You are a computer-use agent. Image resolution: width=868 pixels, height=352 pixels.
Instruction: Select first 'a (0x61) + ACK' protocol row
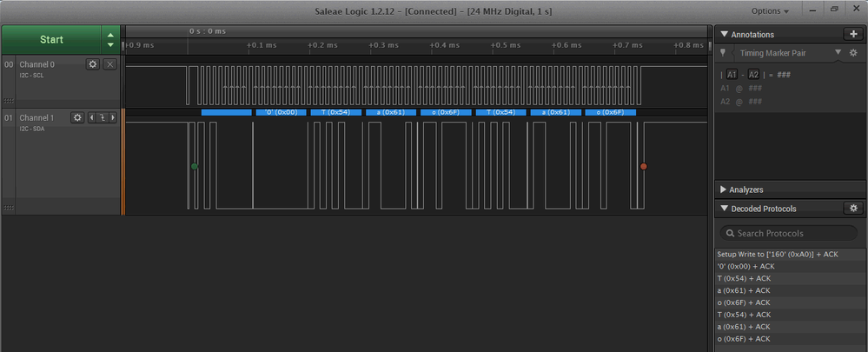791,290
